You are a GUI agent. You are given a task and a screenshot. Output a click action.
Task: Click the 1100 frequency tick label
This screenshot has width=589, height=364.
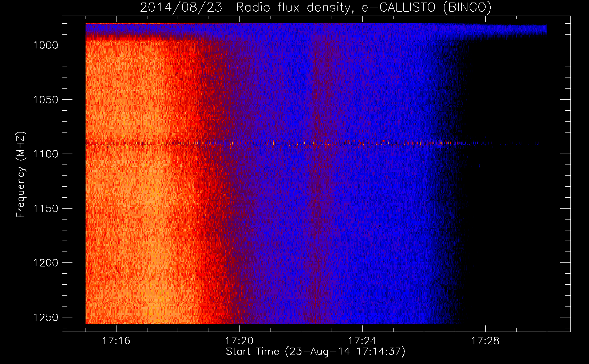pyautogui.click(x=46, y=154)
